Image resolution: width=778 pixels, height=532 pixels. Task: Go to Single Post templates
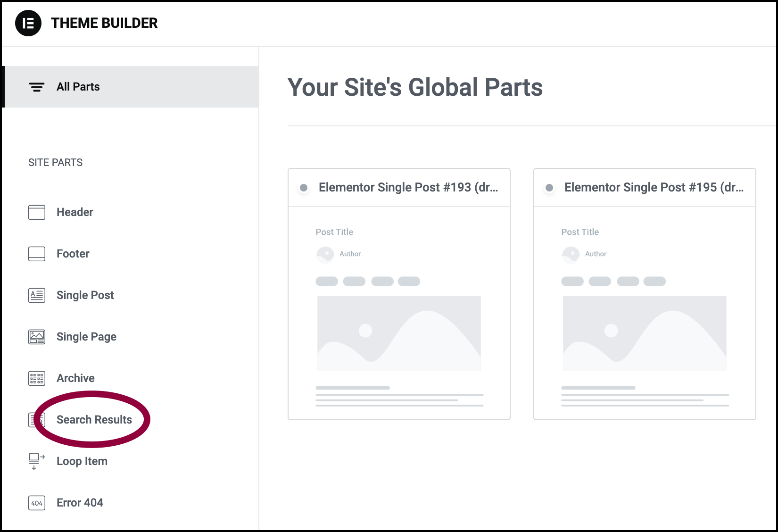[85, 295]
